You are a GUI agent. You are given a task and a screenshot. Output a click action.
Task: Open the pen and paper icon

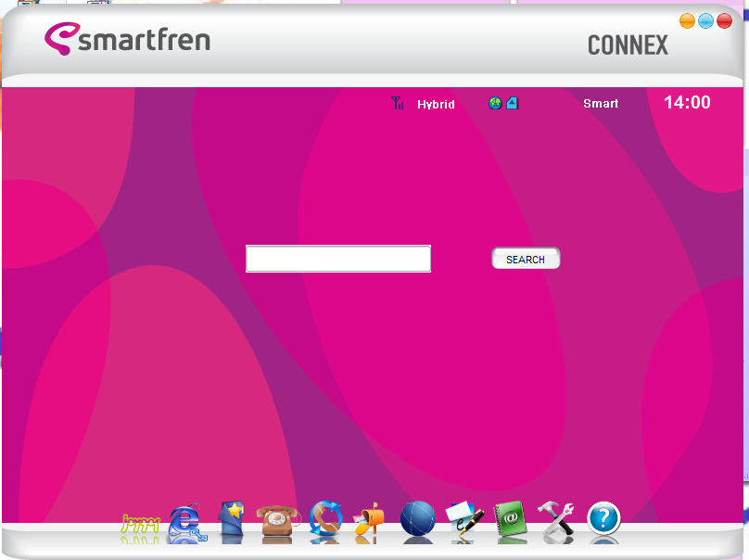click(463, 519)
